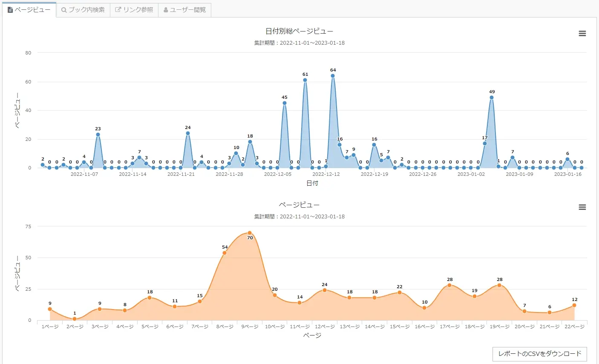
Task: Select the 8ページ data point valued 54
Action: point(225,253)
